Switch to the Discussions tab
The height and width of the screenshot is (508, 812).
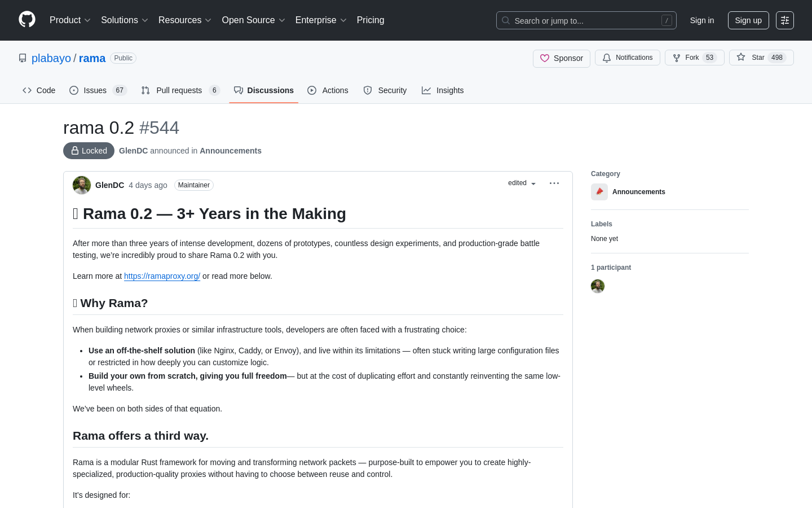pos(264,90)
